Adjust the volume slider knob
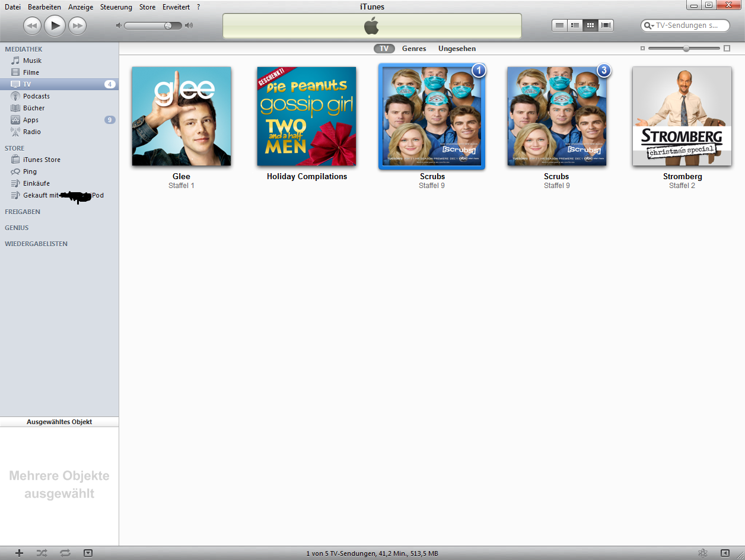Image resolution: width=745 pixels, height=560 pixels. click(168, 26)
